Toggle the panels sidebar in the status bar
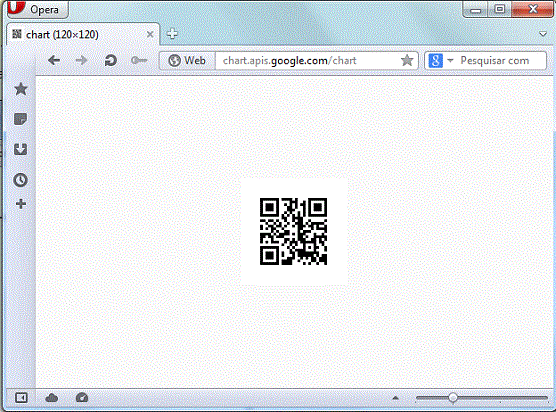This screenshot has height=412, width=556. 21,397
